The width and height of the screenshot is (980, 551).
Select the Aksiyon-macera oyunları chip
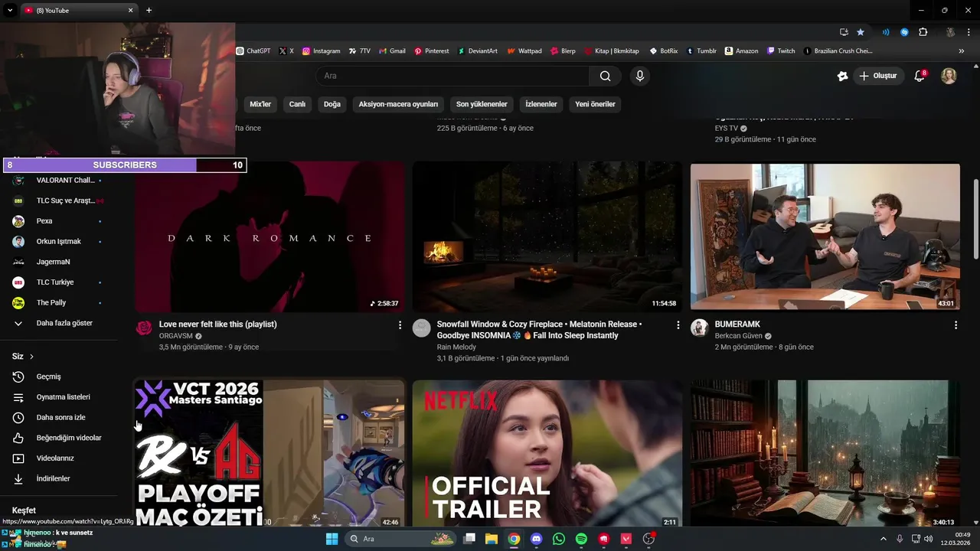click(x=398, y=104)
